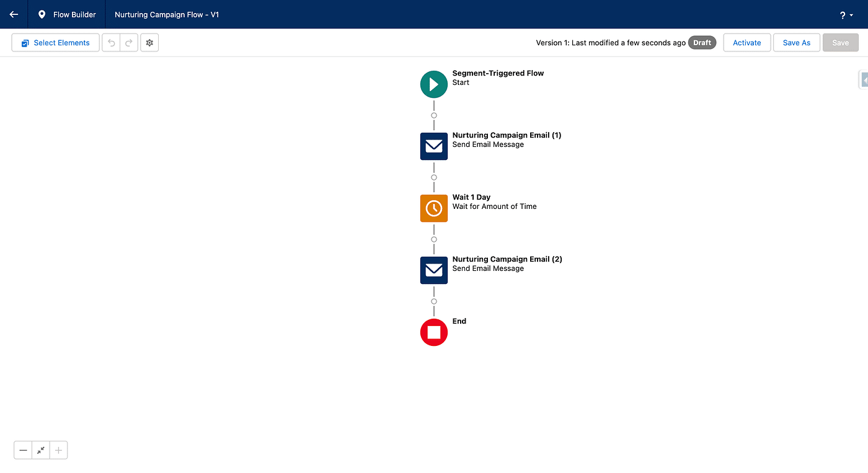Click the Save As button

pos(796,43)
